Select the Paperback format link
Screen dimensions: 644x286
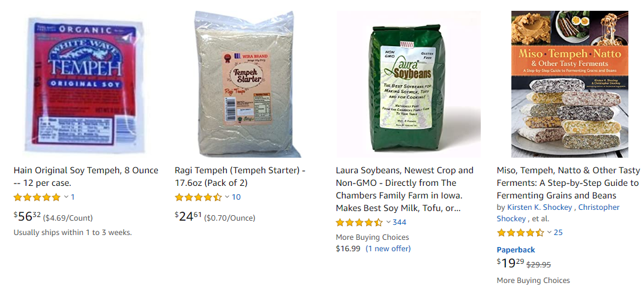[x=516, y=250]
